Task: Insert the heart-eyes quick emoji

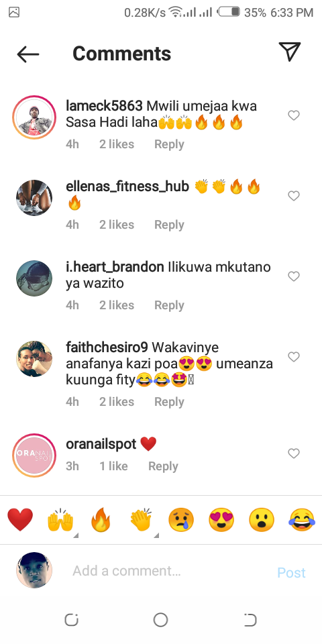Action: tap(221, 519)
